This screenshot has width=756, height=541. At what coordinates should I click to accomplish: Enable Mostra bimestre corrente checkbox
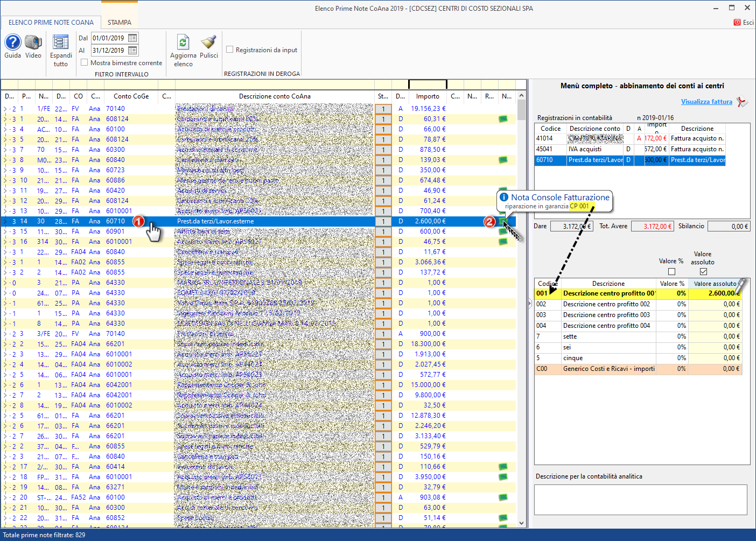pos(84,62)
